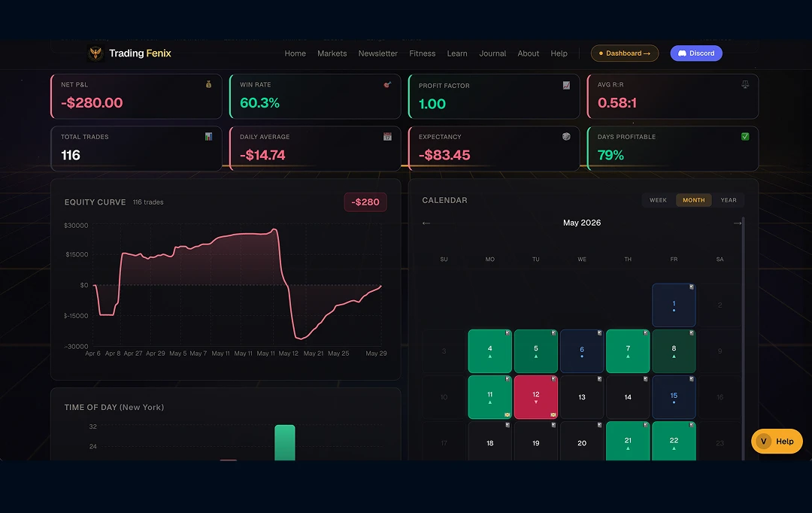The height and width of the screenshot is (513, 812).
Task: Go to previous month with left arrow
Action: pyautogui.click(x=426, y=223)
